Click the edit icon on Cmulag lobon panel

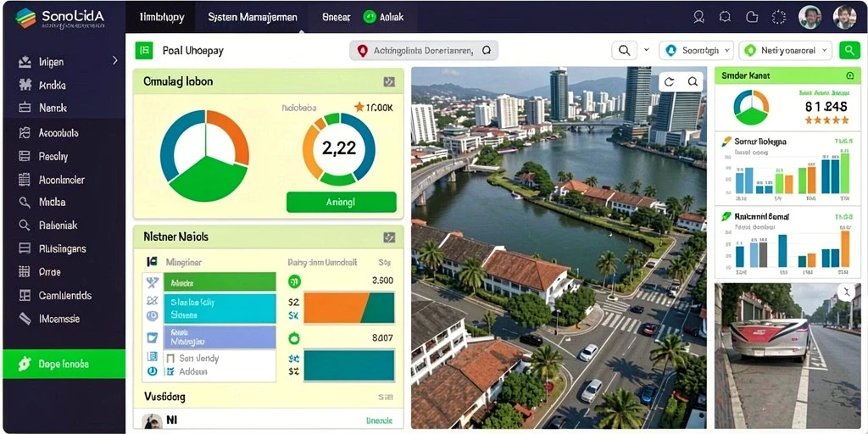pyautogui.click(x=389, y=82)
